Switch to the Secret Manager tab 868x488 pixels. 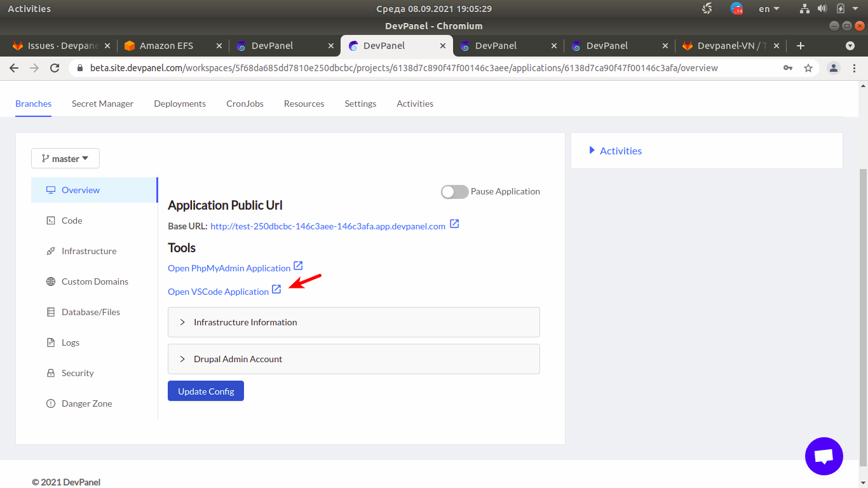[x=102, y=104]
